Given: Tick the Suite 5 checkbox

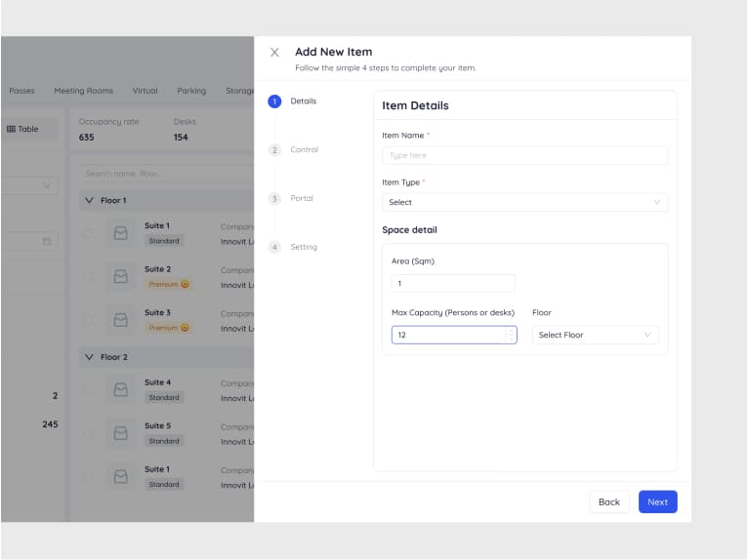Looking at the screenshot, I should (x=88, y=433).
